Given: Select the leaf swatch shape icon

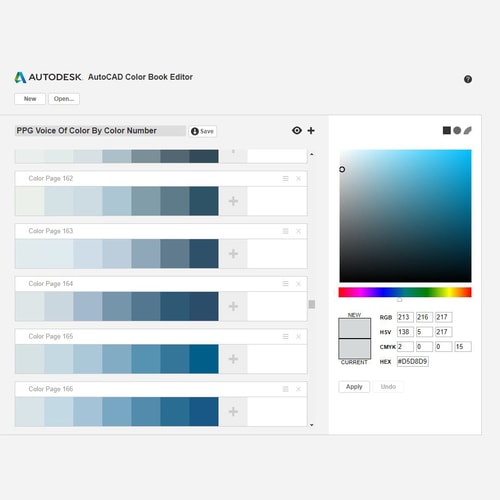Looking at the screenshot, I should (468, 130).
